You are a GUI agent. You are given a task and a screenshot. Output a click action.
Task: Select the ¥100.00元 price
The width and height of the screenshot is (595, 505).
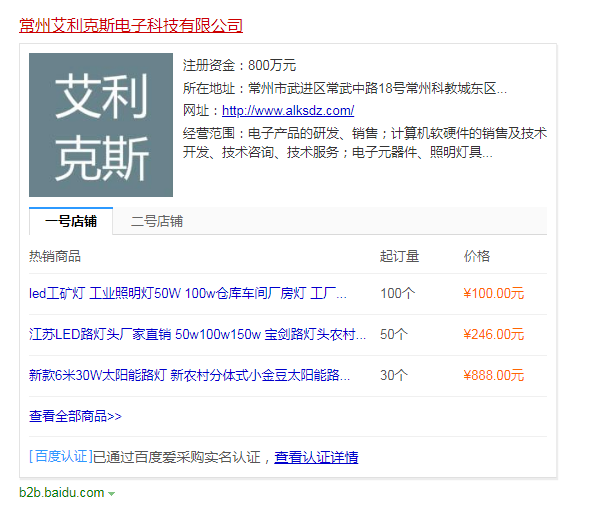(x=493, y=293)
